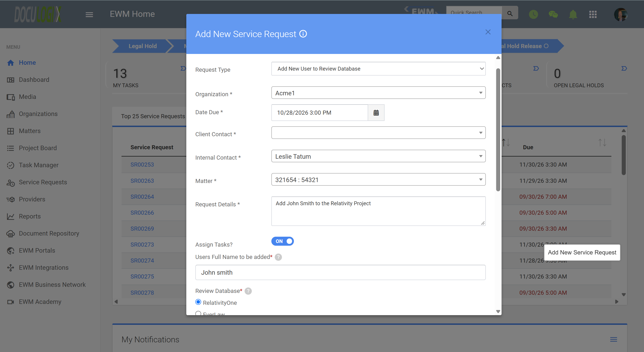
Task: Click the hamburger menu icon in header
Action: 89,15
